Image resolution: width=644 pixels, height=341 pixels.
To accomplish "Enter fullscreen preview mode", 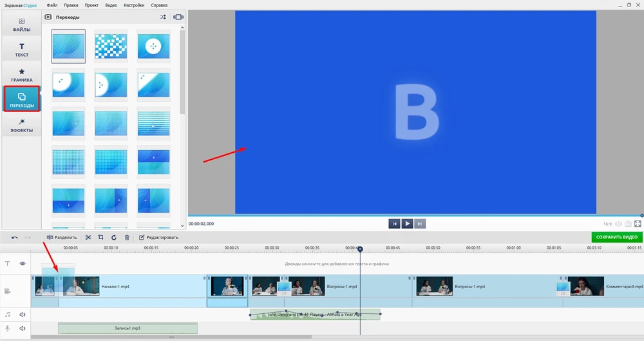I will (x=638, y=224).
